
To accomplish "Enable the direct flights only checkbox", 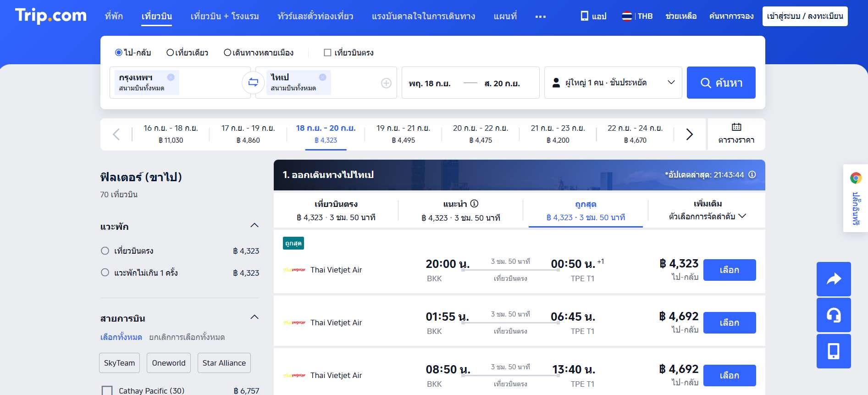I will [x=327, y=53].
